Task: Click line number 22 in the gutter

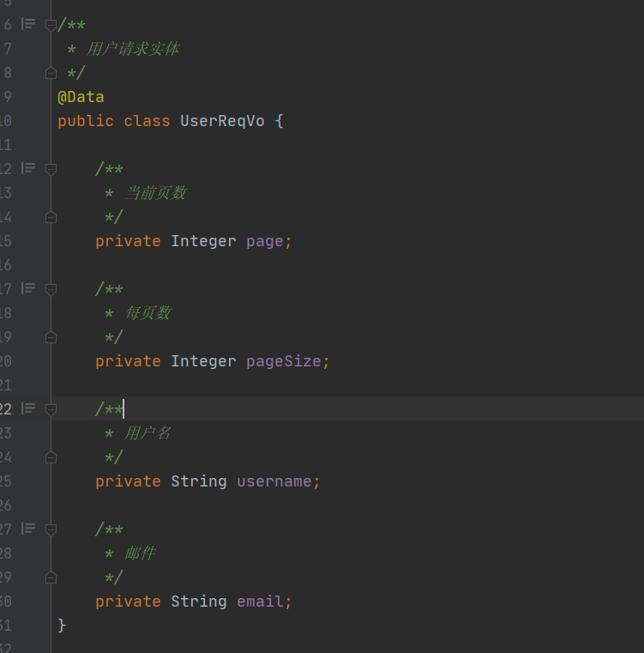Action: tap(6, 409)
